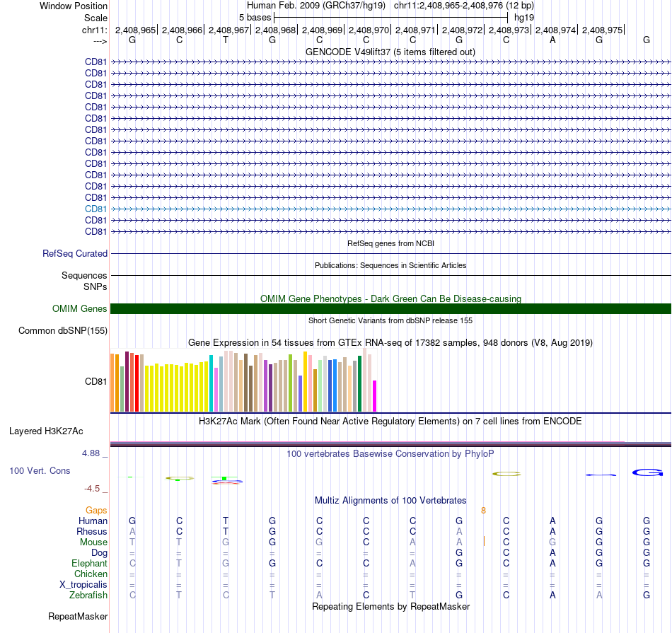Open the GTEx Gene Expression track title
Image resolution: width=672 pixels, height=633 pixels.
click(390, 343)
